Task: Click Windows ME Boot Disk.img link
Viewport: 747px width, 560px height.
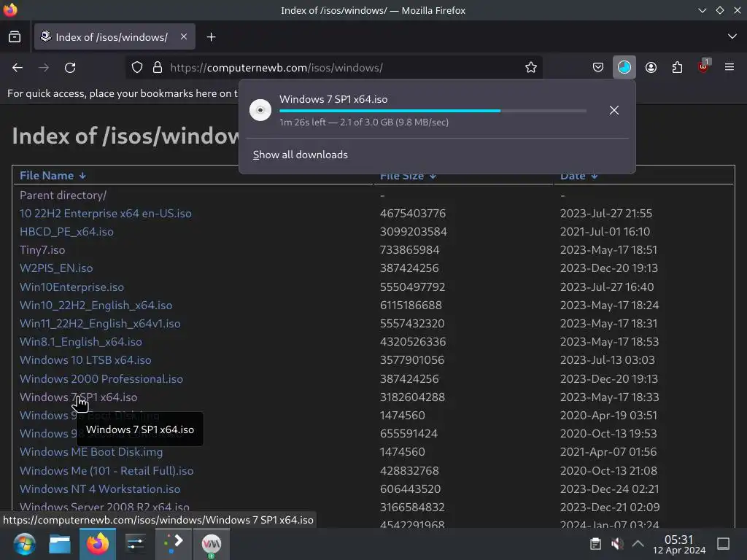Action: tap(91, 452)
